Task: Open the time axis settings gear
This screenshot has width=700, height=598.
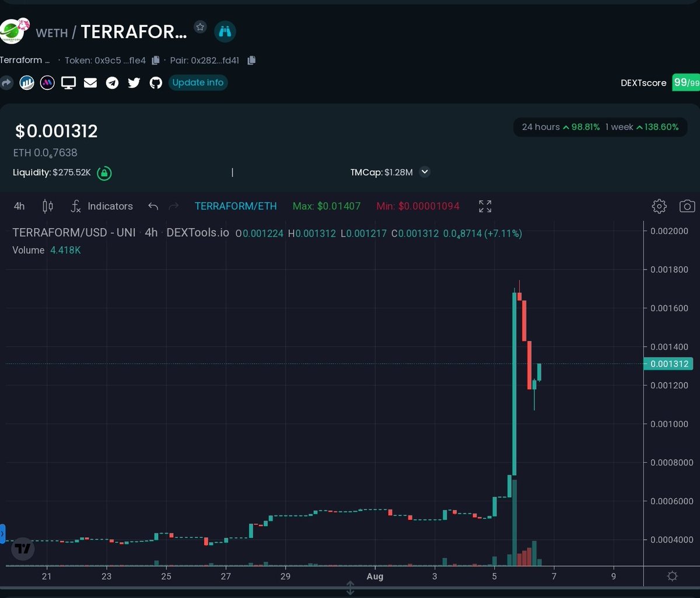Action: tap(672, 576)
